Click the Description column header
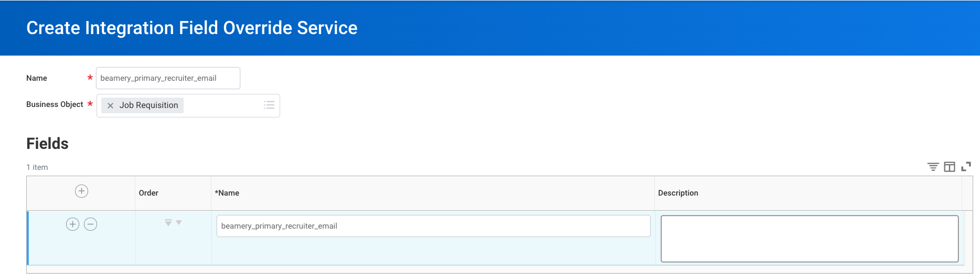Image resolution: width=980 pixels, height=280 pixels. point(678,193)
